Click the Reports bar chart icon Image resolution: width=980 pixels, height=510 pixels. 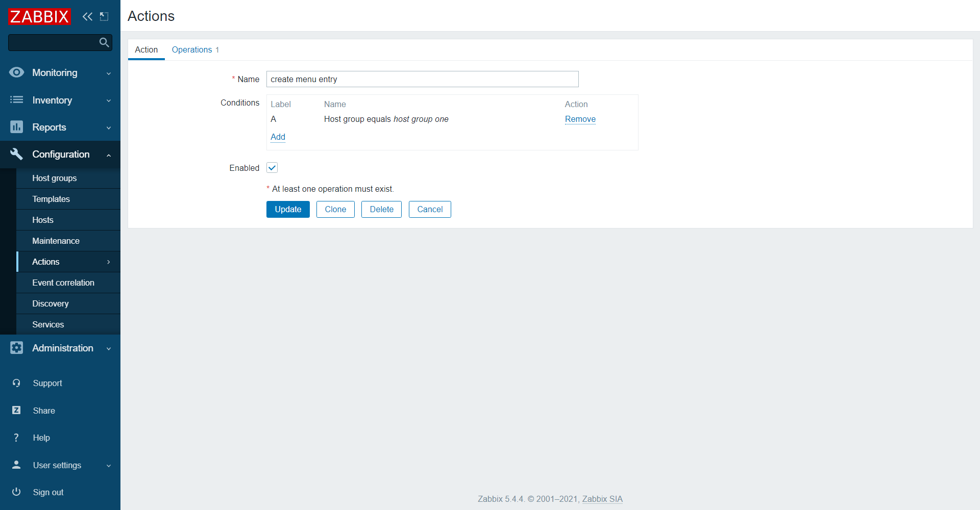tap(16, 127)
